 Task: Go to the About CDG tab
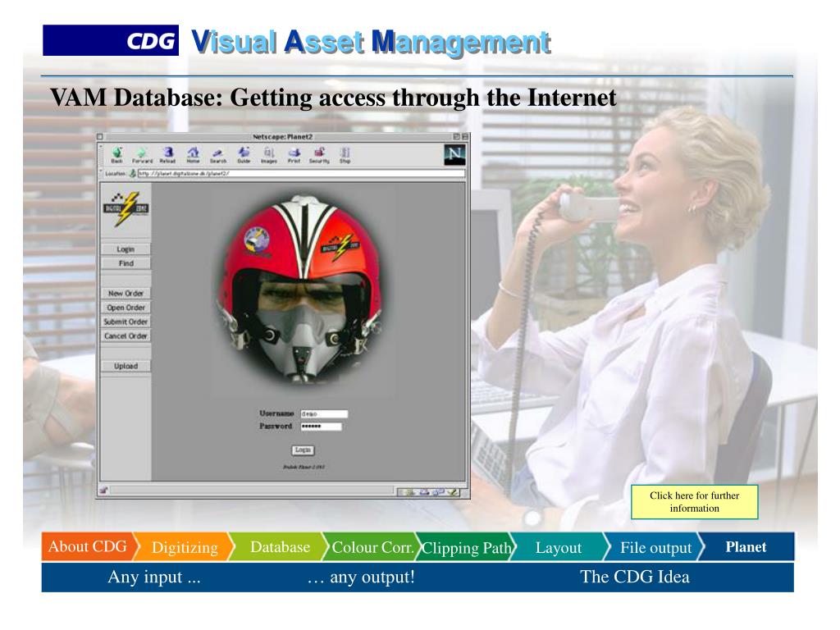[88, 546]
